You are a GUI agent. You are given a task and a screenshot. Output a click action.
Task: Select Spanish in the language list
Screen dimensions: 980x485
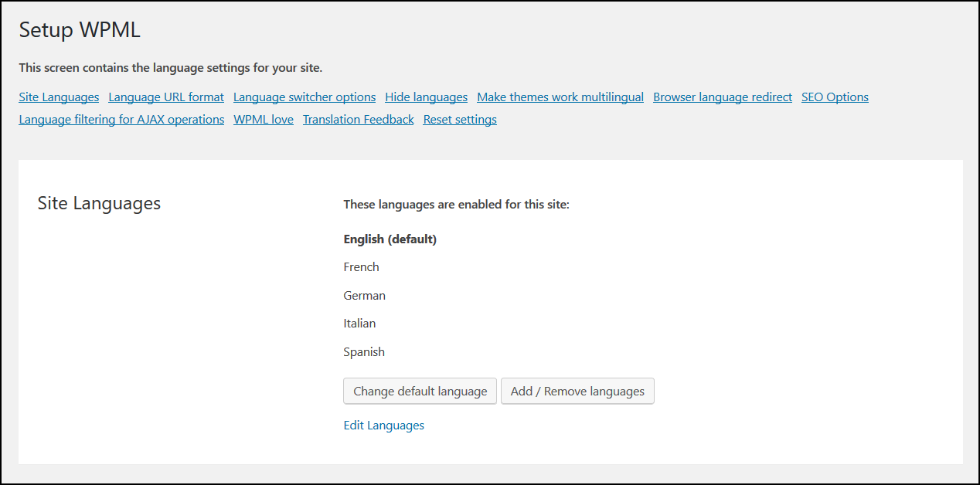pos(364,351)
